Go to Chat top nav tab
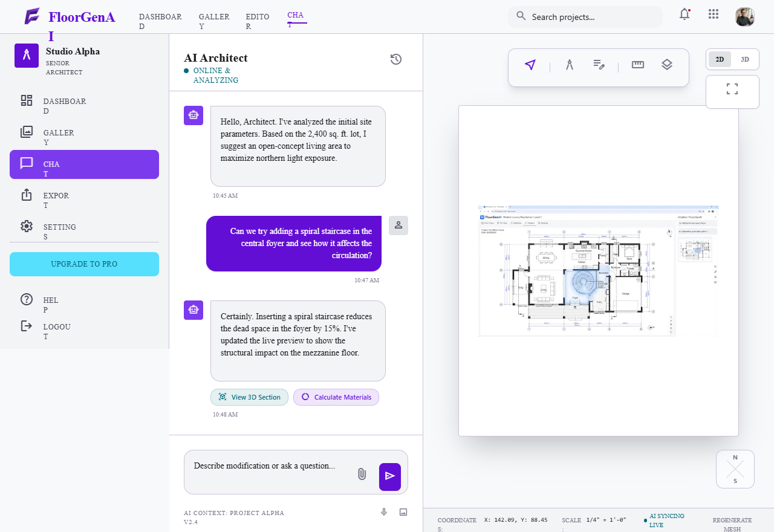 click(297, 19)
